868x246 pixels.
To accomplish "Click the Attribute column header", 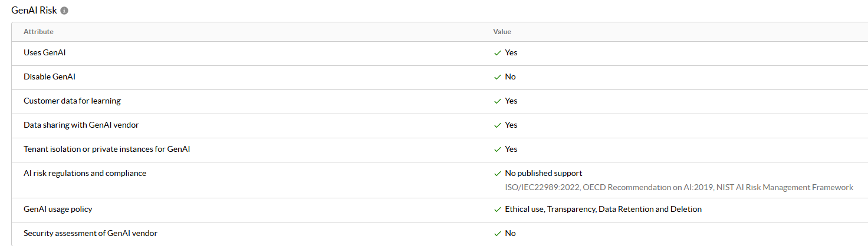I will point(38,32).
